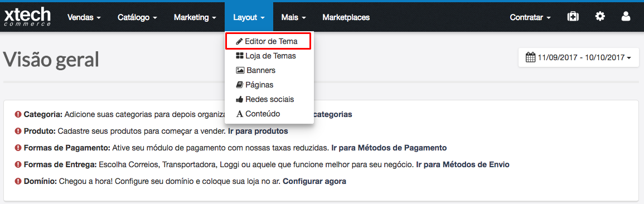The width and height of the screenshot is (644, 204).
Task: Click the bold Formas de Entrega: label
Action: coord(60,164)
